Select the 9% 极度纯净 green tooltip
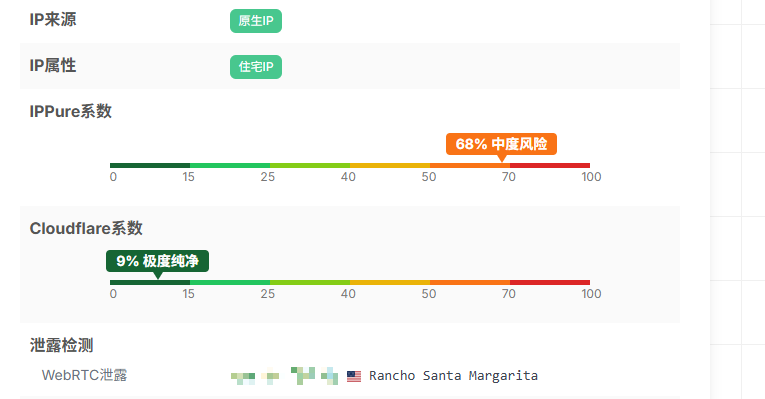 pos(157,261)
